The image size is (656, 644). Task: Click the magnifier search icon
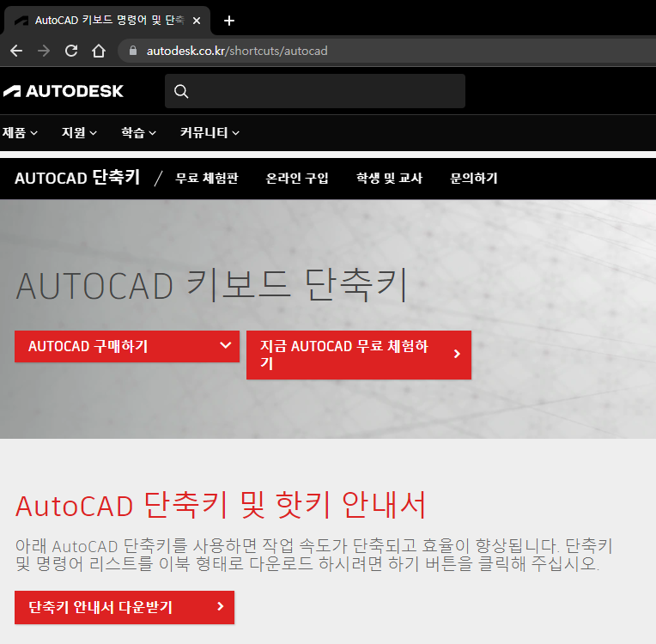(181, 91)
